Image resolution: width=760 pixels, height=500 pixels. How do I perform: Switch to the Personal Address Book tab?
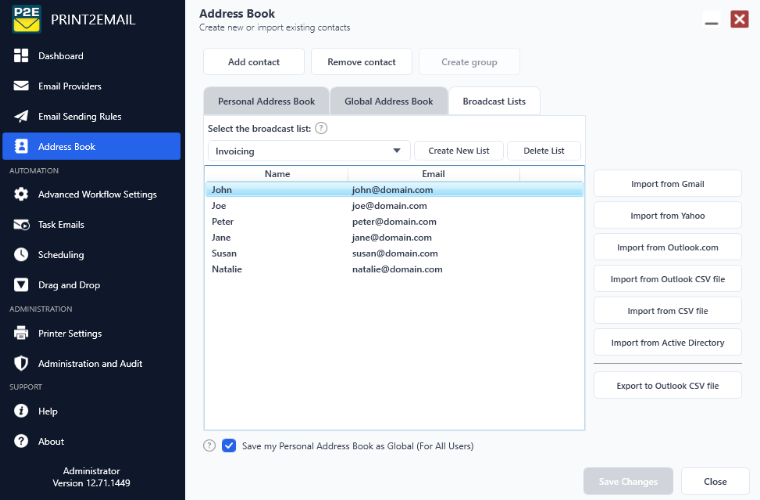pos(267,101)
